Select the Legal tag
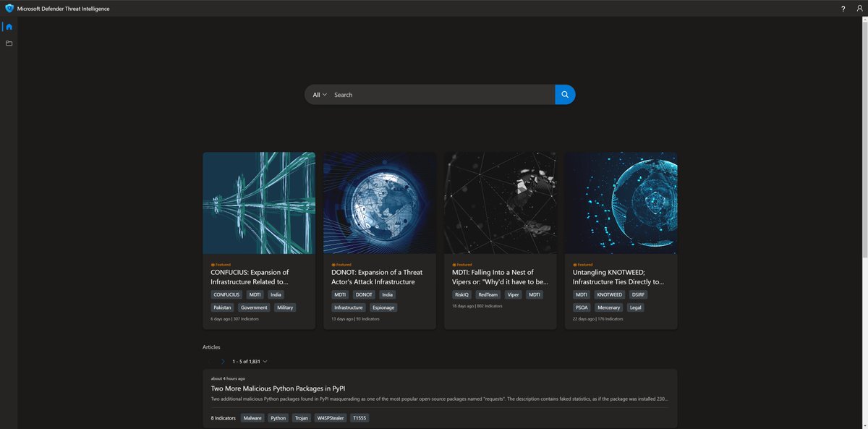The height and width of the screenshot is (429, 868). tap(636, 307)
